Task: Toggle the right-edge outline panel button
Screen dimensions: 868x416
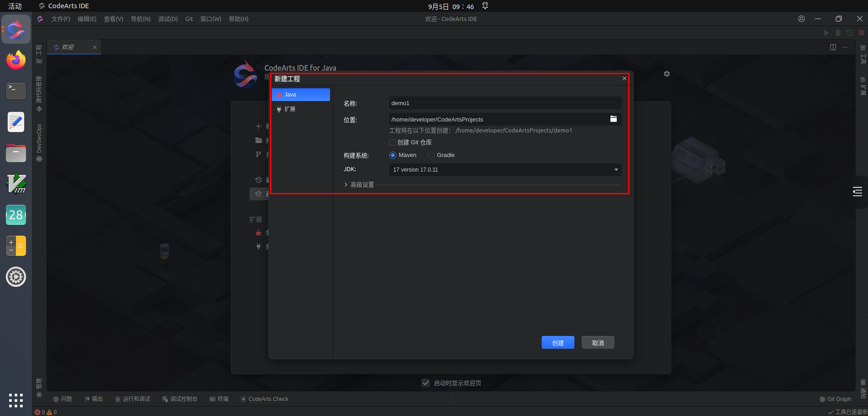Action: click(x=858, y=192)
